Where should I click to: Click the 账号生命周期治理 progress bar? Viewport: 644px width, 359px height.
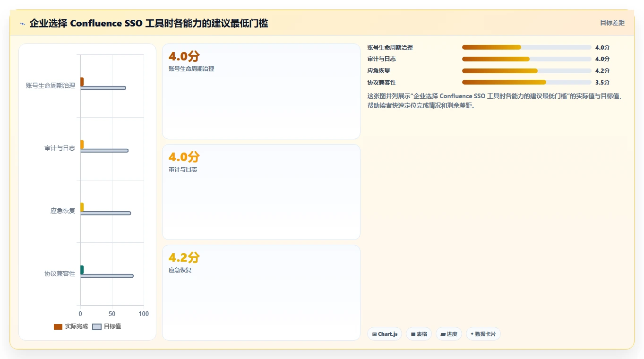(526, 47)
